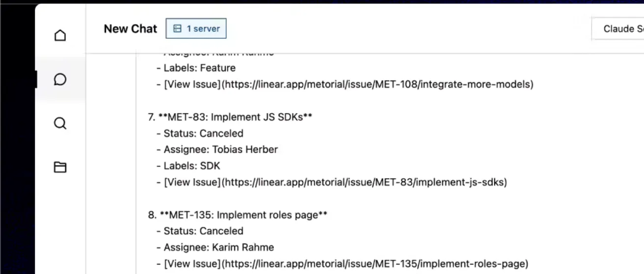Click '[View Issue]' text for MET-83
This screenshot has width=644, height=274.
click(192, 183)
